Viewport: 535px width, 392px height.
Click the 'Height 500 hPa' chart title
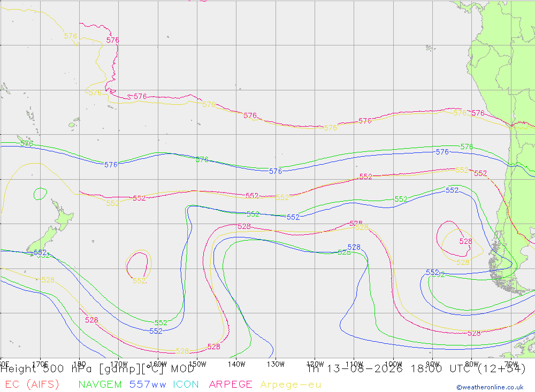46,368
